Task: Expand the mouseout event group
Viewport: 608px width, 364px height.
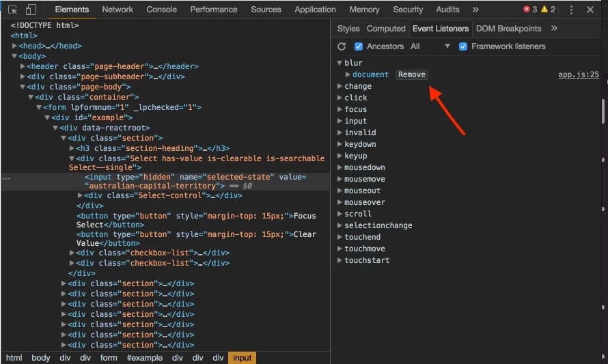Action: (340, 191)
